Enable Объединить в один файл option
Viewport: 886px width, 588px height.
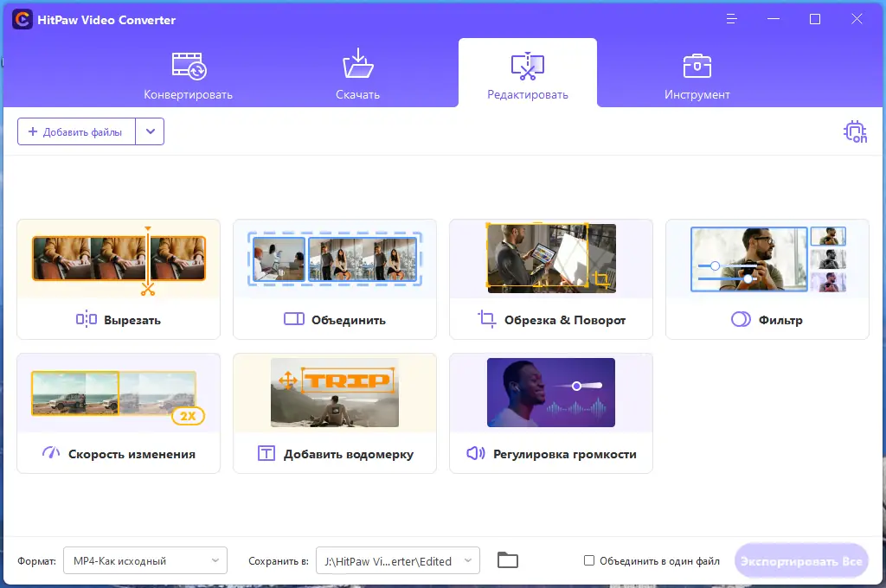[589, 560]
